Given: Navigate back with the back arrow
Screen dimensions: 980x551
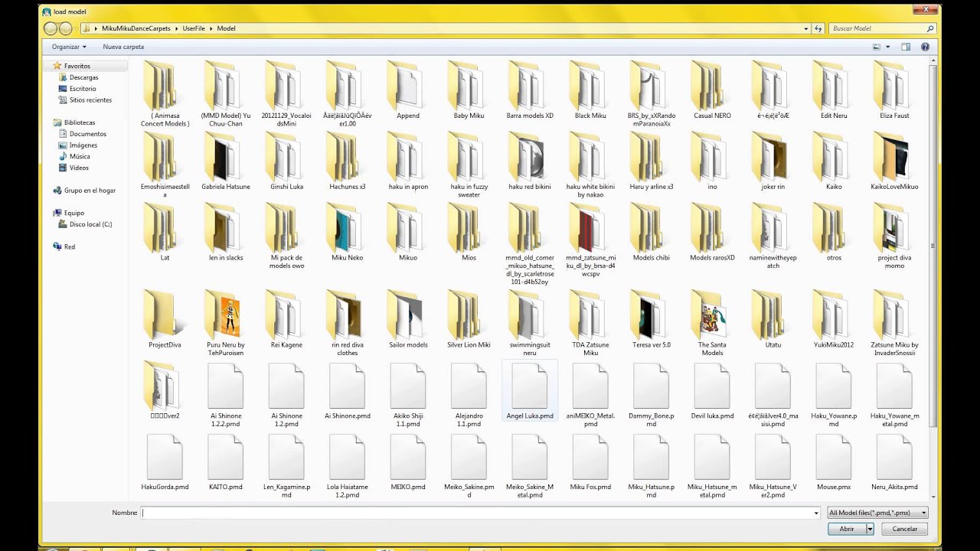Looking at the screenshot, I should [51, 28].
